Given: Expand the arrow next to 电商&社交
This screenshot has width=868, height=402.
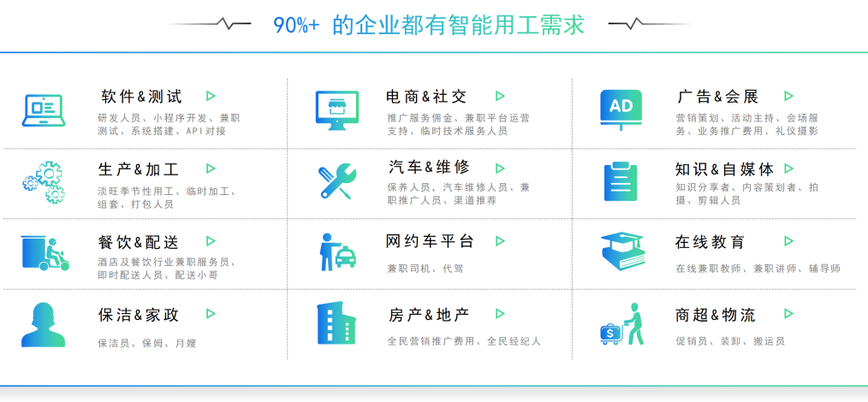Looking at the screenshot, I should tap(500, 97).
